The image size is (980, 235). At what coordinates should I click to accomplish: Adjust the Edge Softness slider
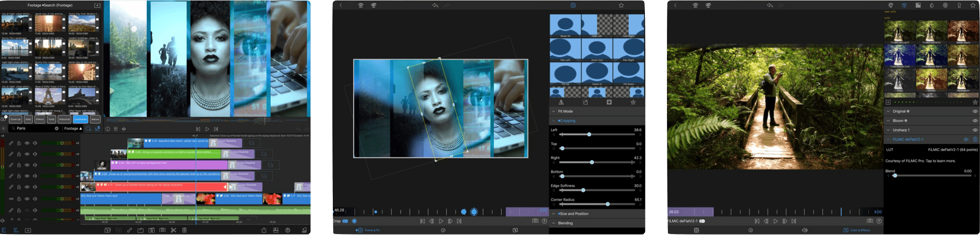pyautogui.click(x=583, y=191)
